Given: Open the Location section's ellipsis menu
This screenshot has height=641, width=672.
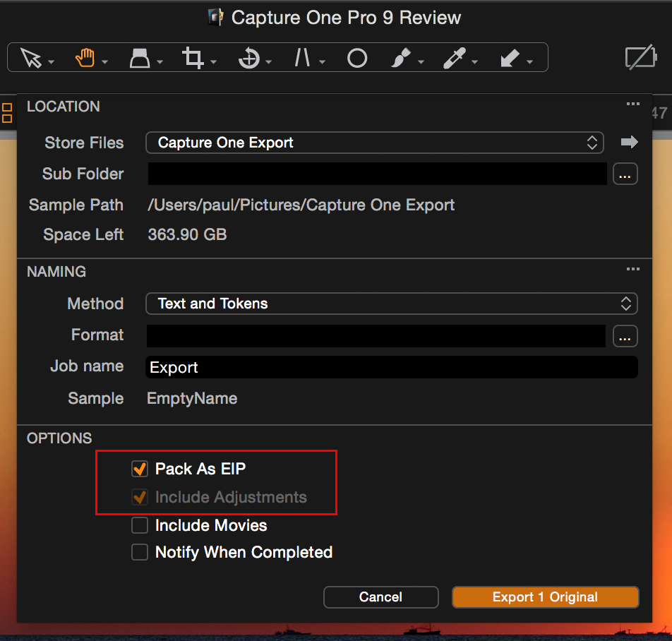Looking at the screenshot, I should click(633, 104).
